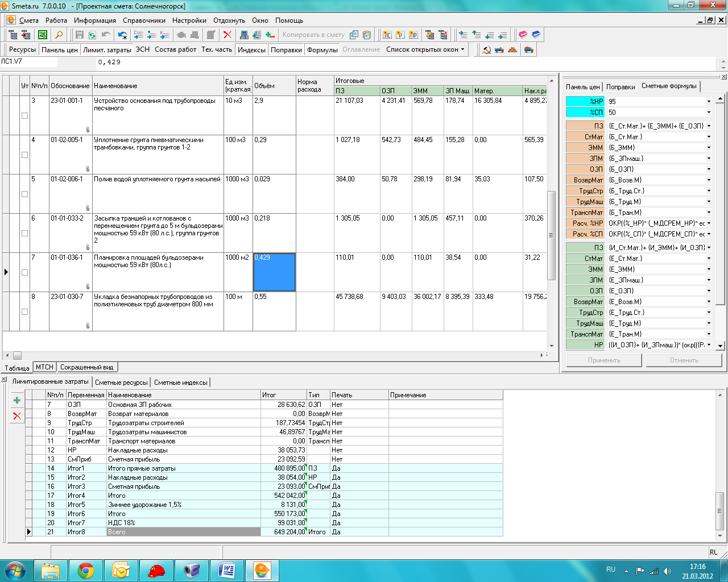Image resolution: width=728 pixels, height=582 pixels.
Task: Click the red X remove row icon
Action: (17, 416)
